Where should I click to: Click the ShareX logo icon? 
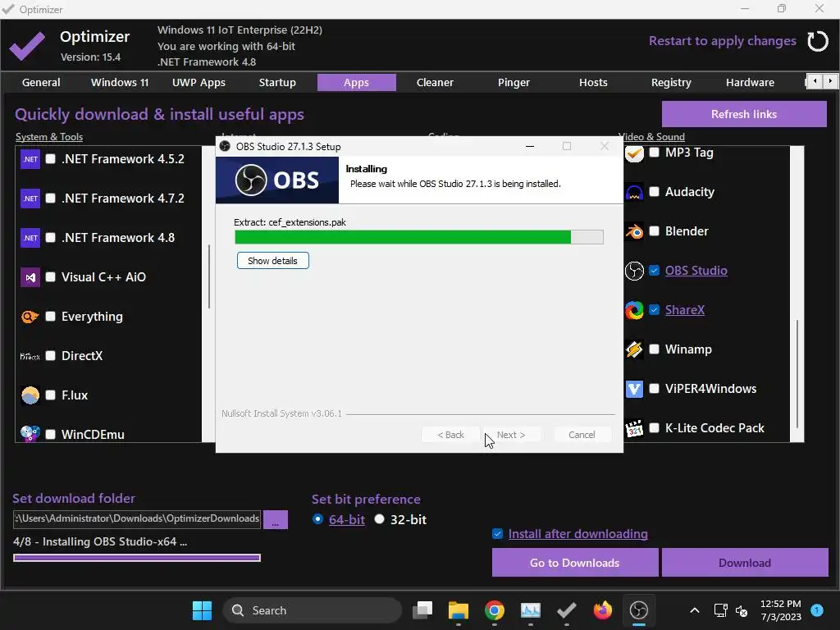[x=634, y=310]
